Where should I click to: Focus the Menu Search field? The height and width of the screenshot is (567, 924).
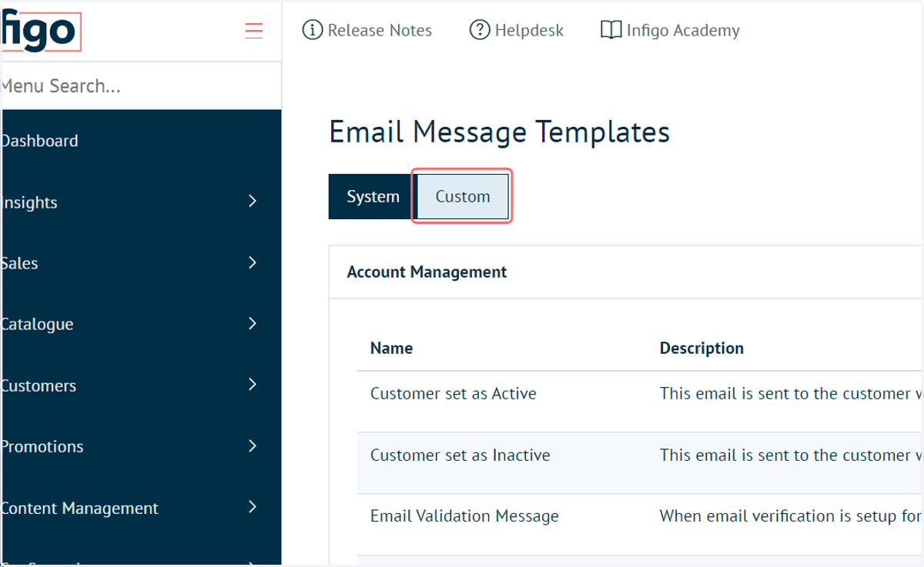tap(141, 85)
